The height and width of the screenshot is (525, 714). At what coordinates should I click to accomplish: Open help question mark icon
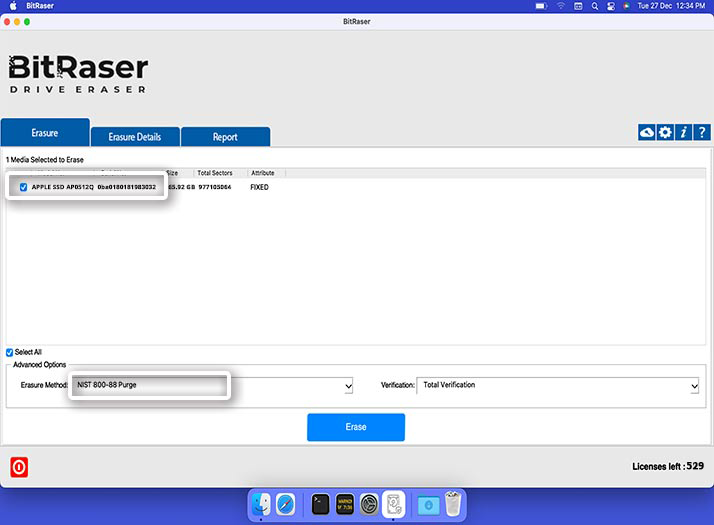pos(702,133)
